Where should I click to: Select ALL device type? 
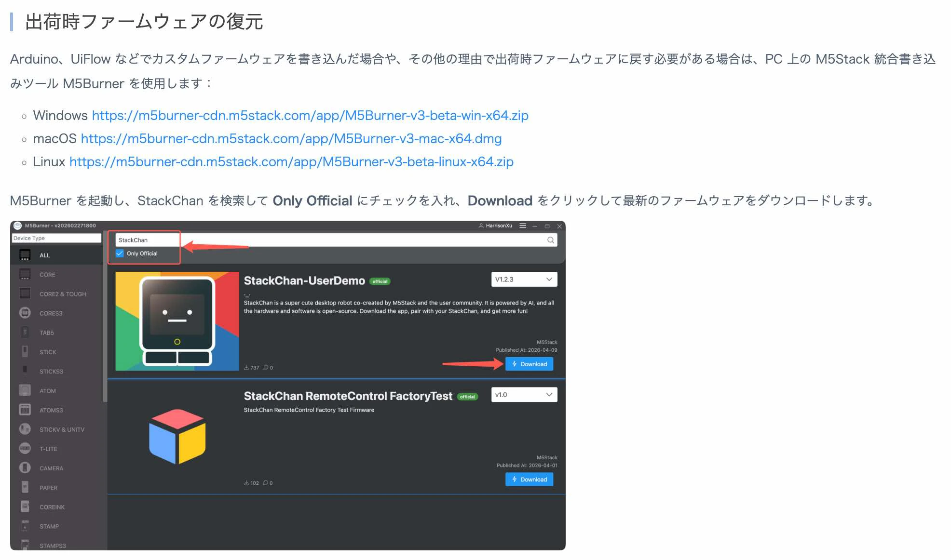57,255
